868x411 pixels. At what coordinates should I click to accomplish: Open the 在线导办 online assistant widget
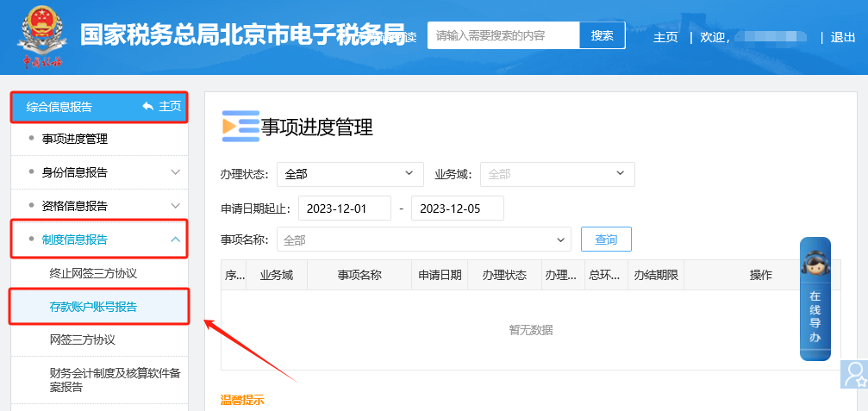(x=815, y=297)
